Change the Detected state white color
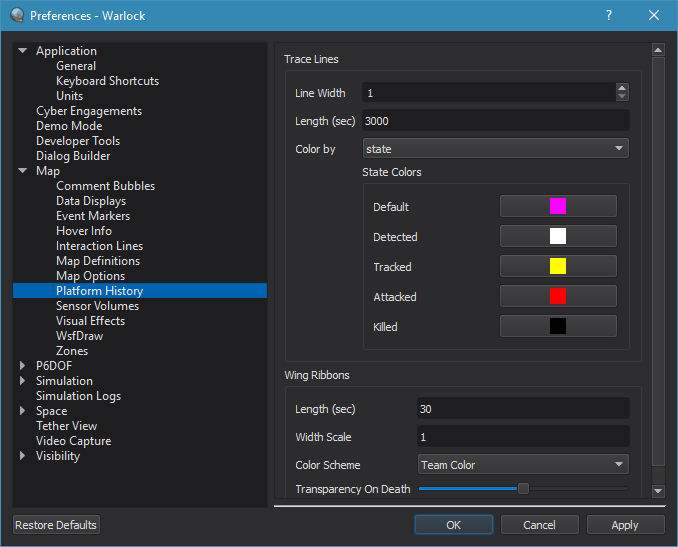The width and height of the screenshot is (678, 547). click(x=558, y=236)
